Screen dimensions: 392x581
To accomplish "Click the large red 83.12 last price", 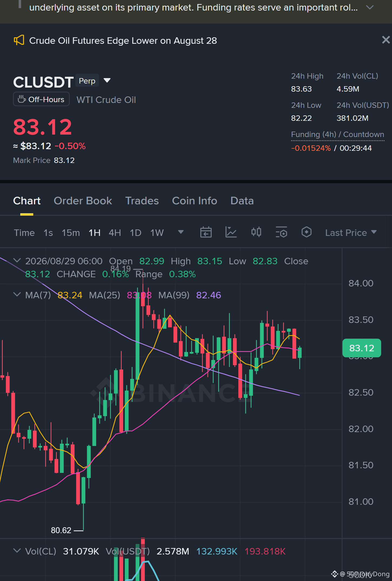I will click(x=43, y=127).
